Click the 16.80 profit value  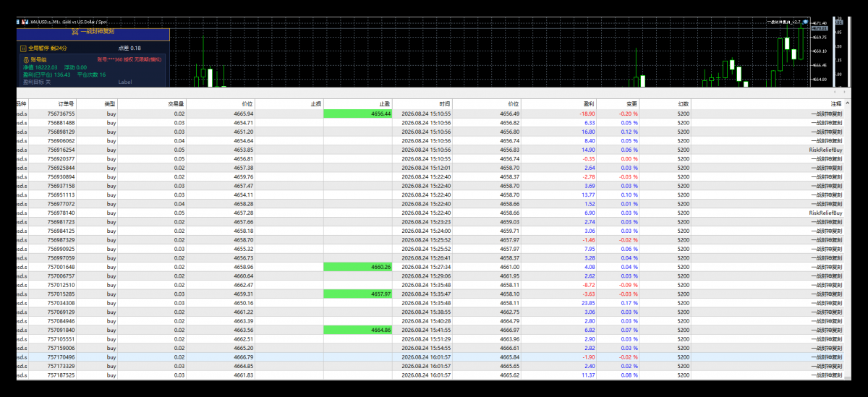click(588, 132)
